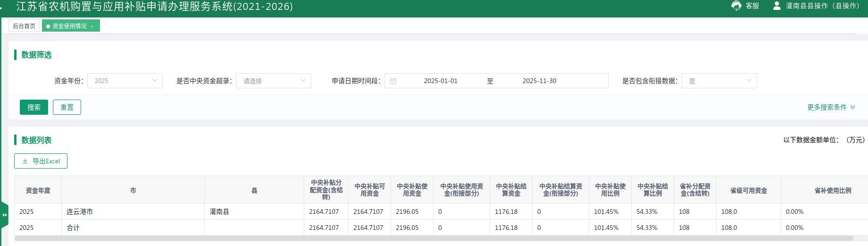Expand the collapsed left sidebar arrow handle
868x246 pixels.
(x=4, y=215)
